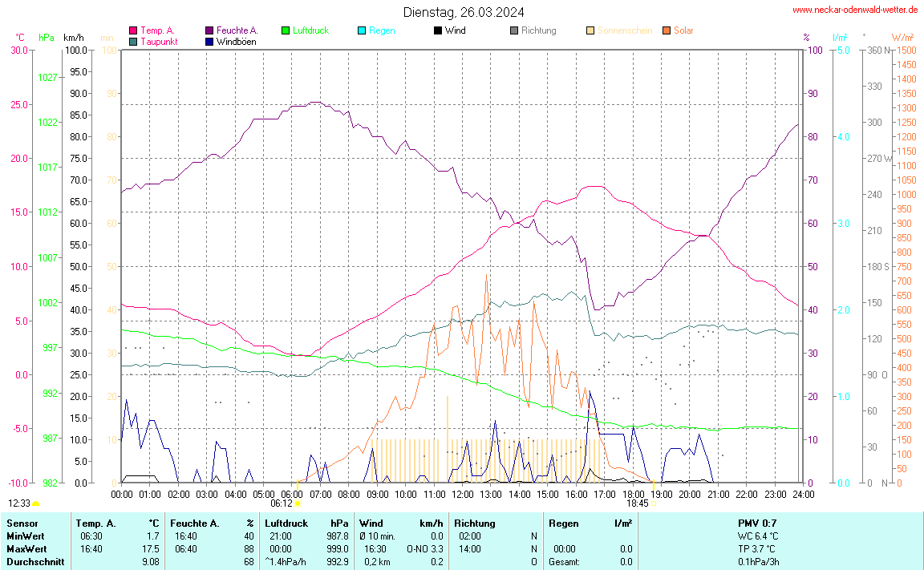Select the PMV 0:7 table header

pyautogui.click(x=756, y=524)
